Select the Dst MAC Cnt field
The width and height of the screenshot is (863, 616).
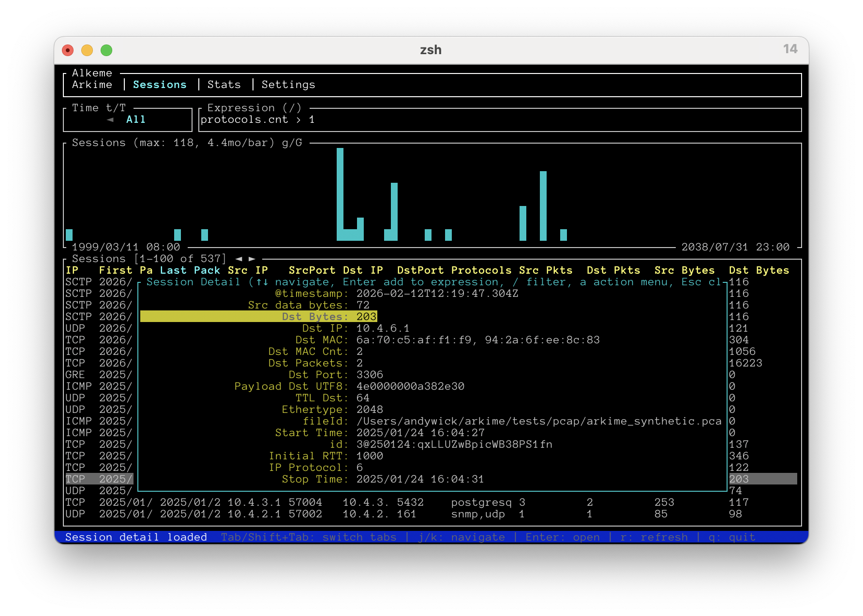pos(315,352)
